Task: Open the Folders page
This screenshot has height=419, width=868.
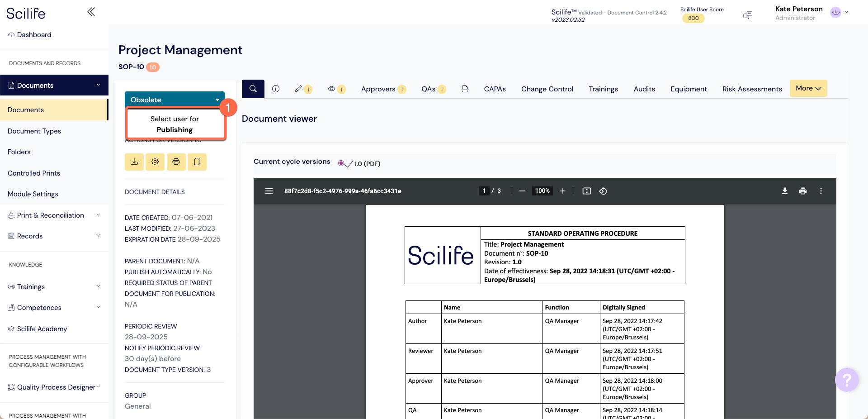Action: [19, 152]
